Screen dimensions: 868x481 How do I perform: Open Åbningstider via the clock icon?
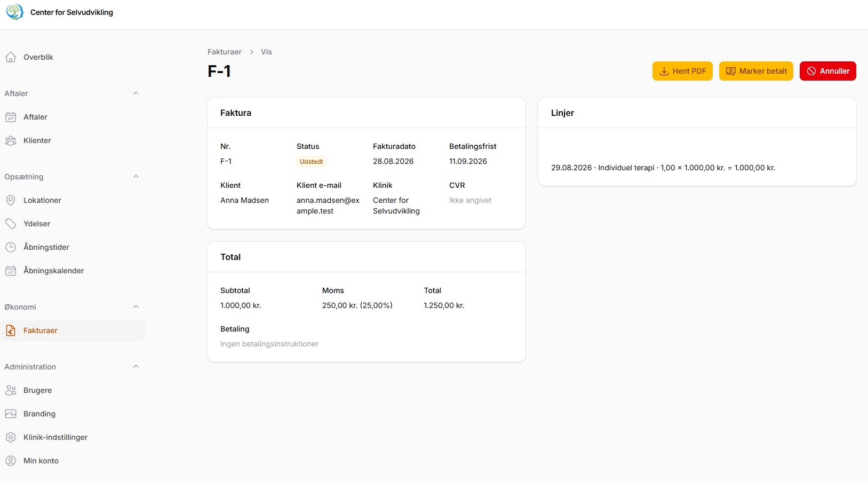pos(11,247)
